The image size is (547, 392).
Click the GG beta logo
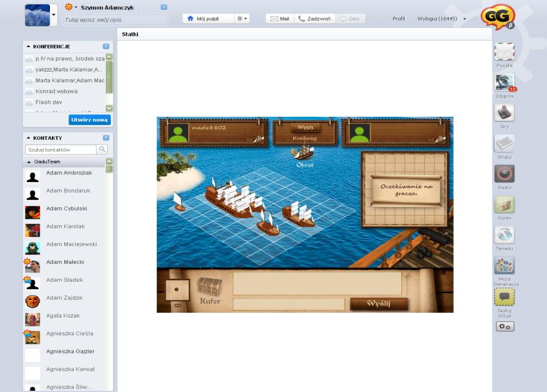pos(498,17)
